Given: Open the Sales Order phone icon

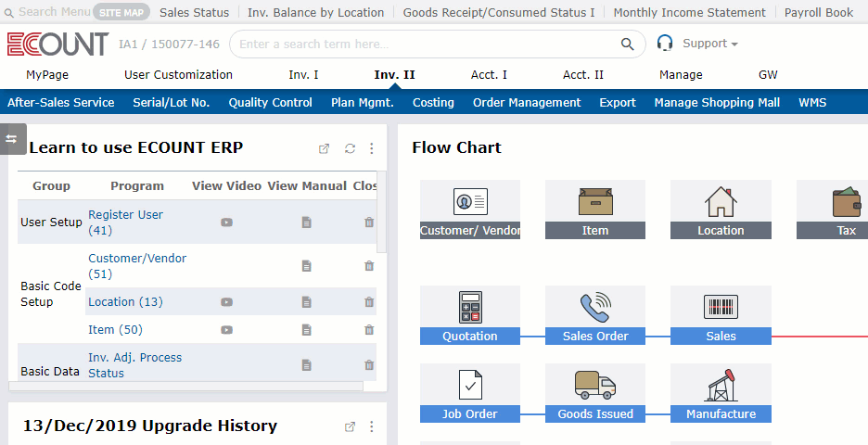Looking at the screenshot, I should coord(595,307).
